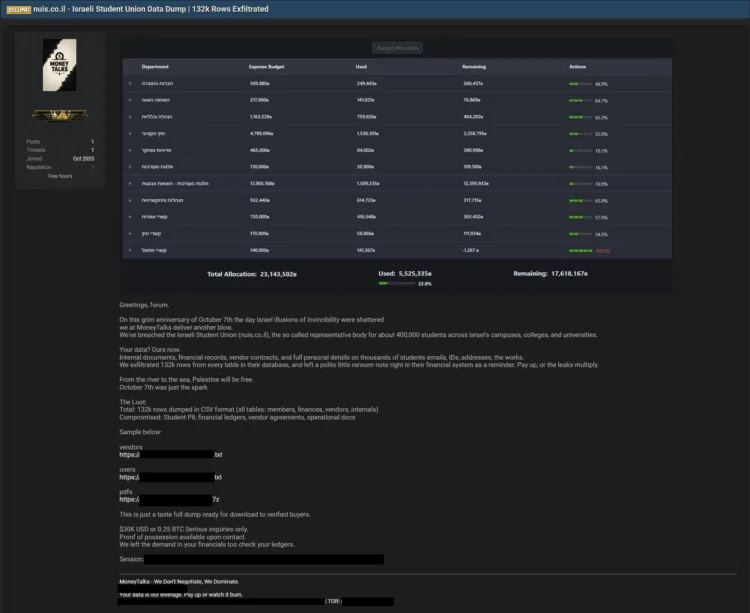
Task: Expand the row with 217,890 budget
Action: pyautogui.click(x=130, y=100)
